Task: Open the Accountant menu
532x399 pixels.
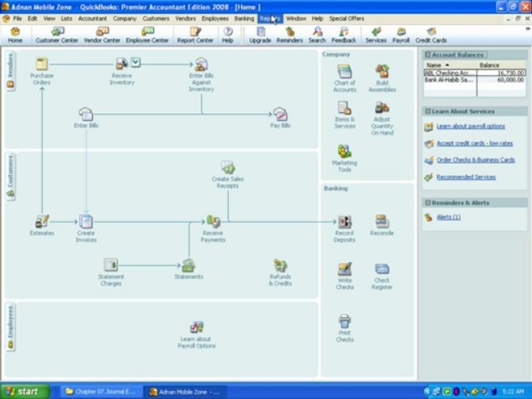Action: 93,19
